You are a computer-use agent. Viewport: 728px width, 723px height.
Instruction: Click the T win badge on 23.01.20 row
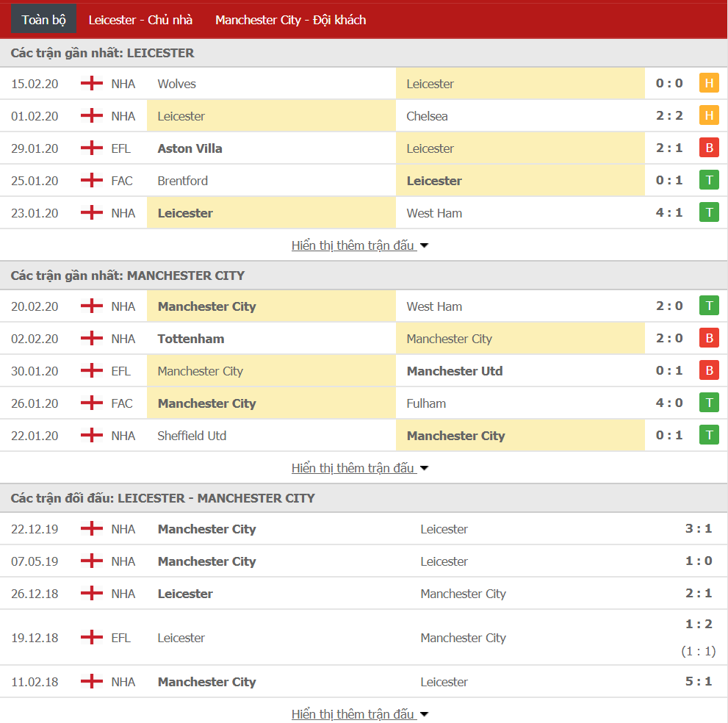(x=709, y=212)
